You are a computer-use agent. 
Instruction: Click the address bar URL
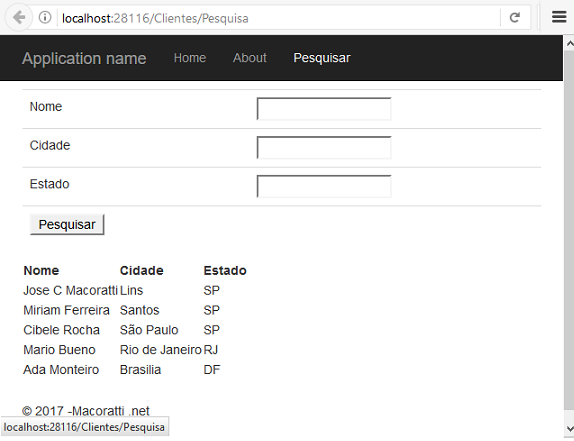click(x=155, y=18)
